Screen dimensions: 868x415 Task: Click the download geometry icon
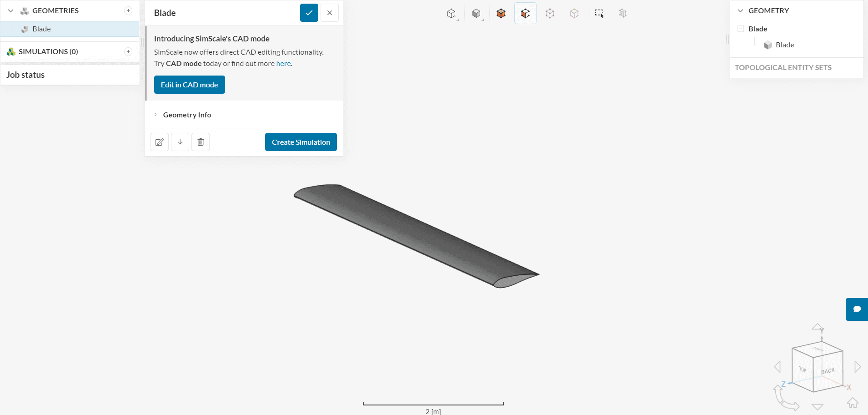180,142
